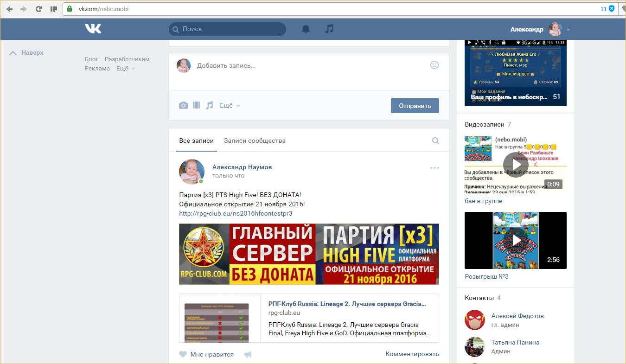
Task: Play the бан в группе video
Action: [515, 164]
